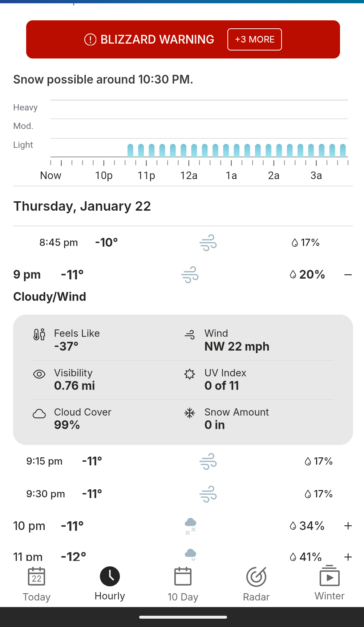The image size is (364, 627).
Task: Tap the blizzard warning alert icon
Action: (x=90, y=39)
